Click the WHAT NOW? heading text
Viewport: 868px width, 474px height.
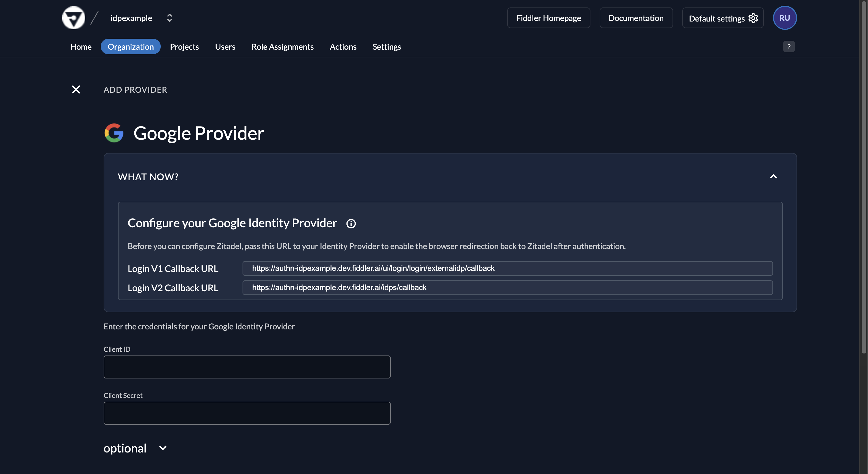coord(148,176)
